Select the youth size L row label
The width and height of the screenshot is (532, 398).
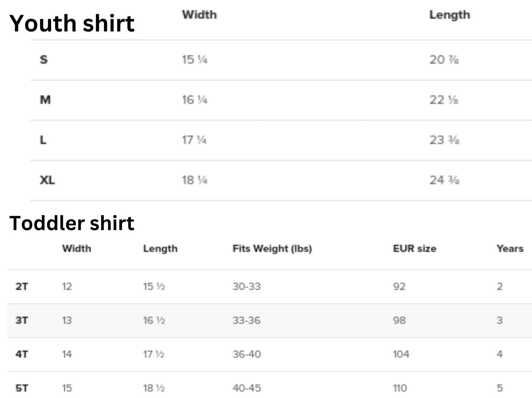43,140
